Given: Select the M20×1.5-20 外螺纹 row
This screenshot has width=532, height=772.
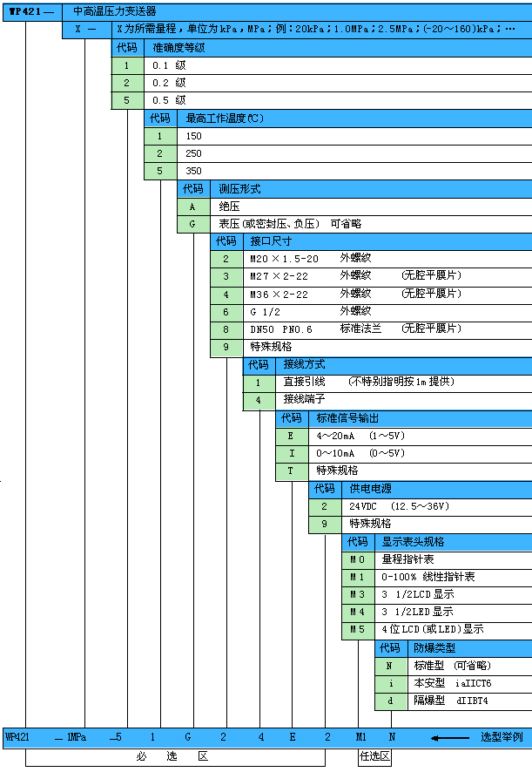Looking at the screenshot, I should coord(387,259).
